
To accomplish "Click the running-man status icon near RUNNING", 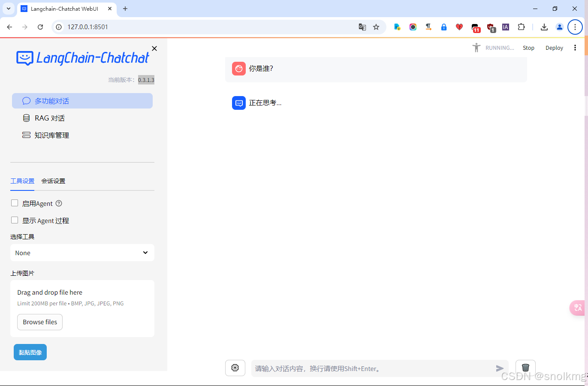I will (x=476, y=48).
